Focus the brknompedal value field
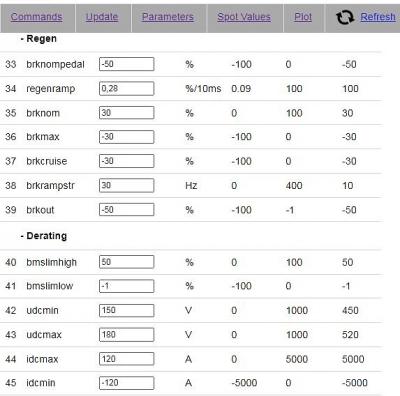This screenshot has height=396, width=400. pos(127,64)
